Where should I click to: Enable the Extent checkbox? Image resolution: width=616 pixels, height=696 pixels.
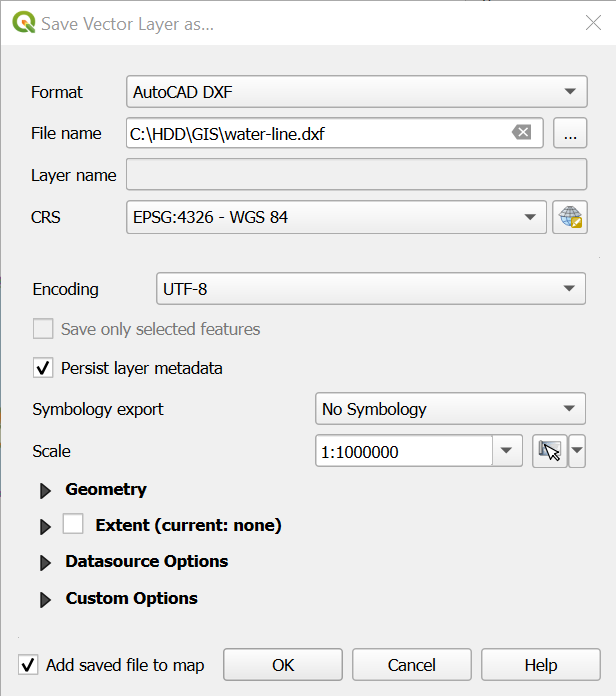73,524
